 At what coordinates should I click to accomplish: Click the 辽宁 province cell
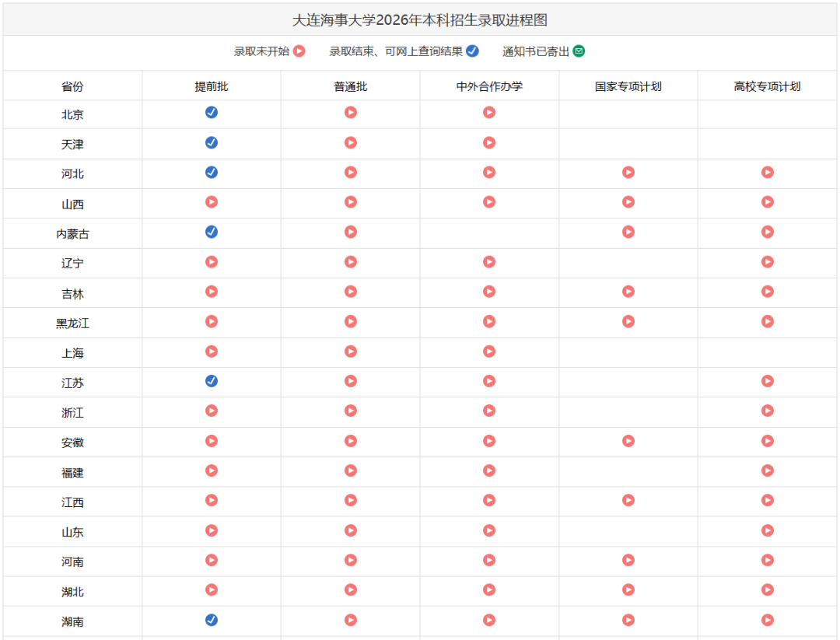coord(72,264)
